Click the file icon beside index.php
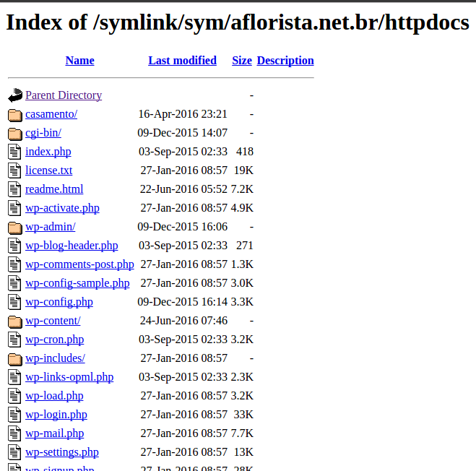This screenshot has height=471, width=476. coord(14,152)
